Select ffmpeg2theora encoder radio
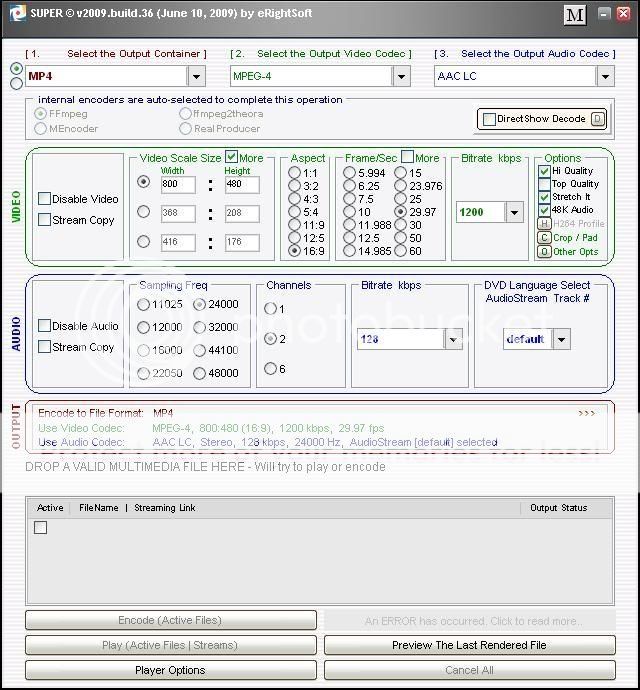 pos(185,114)
